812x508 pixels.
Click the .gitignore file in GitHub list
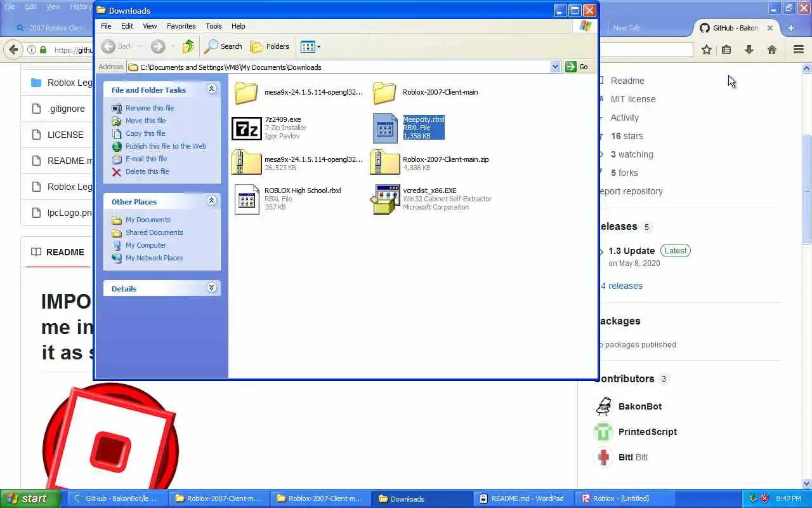pyautogui.click(x=66, y=109)
